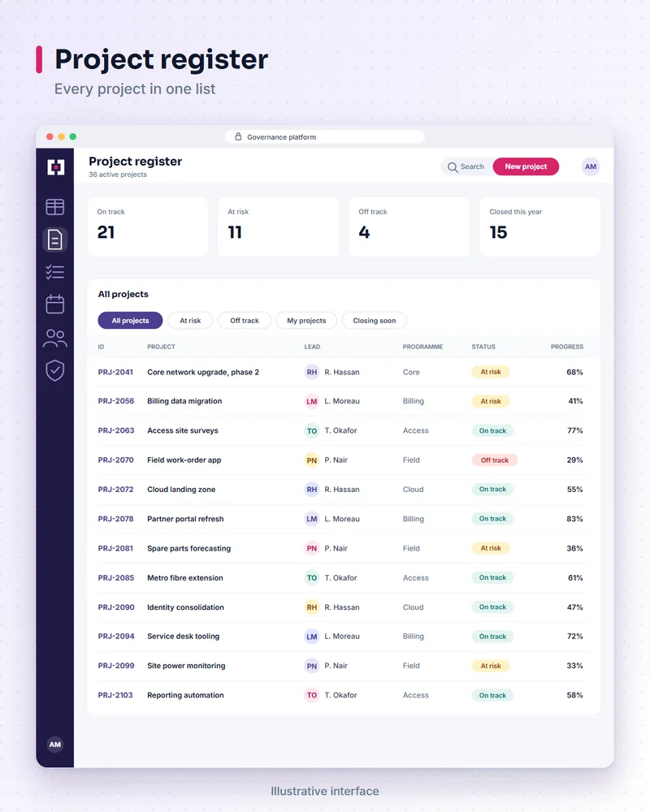Click 'Core network upgrade, phase 2' project name
The image size is (650, 812).
click(x=203, y=372)
